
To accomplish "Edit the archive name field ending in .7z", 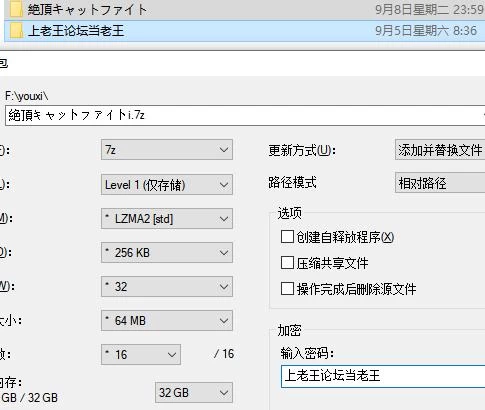I will point(245,115).
